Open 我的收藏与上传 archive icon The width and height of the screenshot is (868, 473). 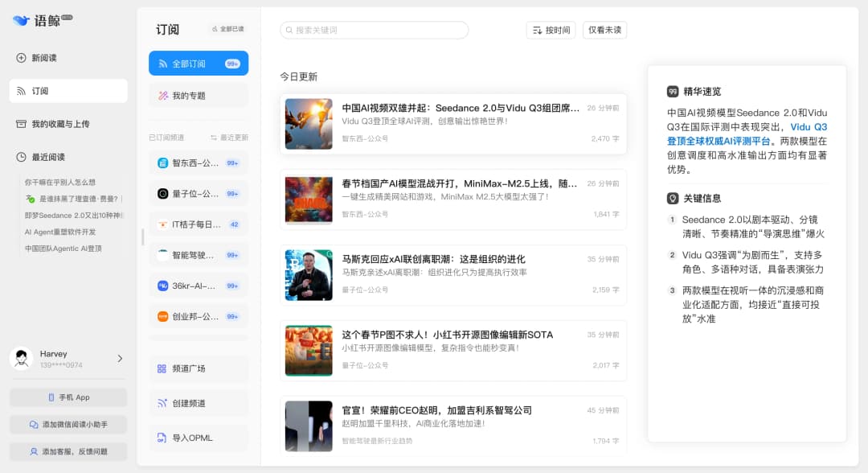pyautogui.click(x=22, y=124)
